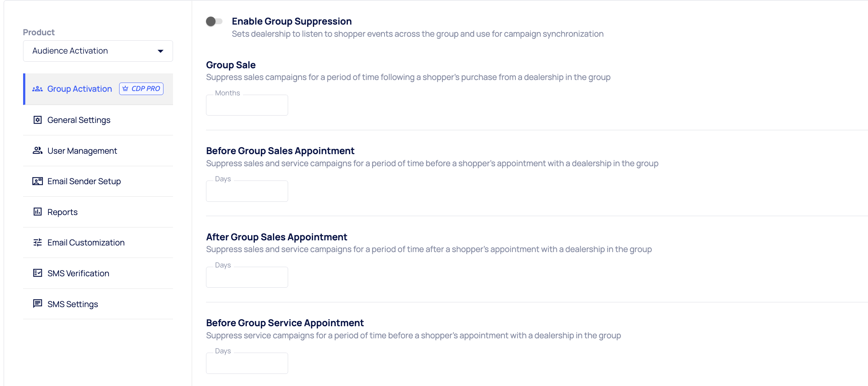This screenshot has height=386, width=868.
Task: Select Before Group Service Appointment Days field
Action: [x=247, y=363]
